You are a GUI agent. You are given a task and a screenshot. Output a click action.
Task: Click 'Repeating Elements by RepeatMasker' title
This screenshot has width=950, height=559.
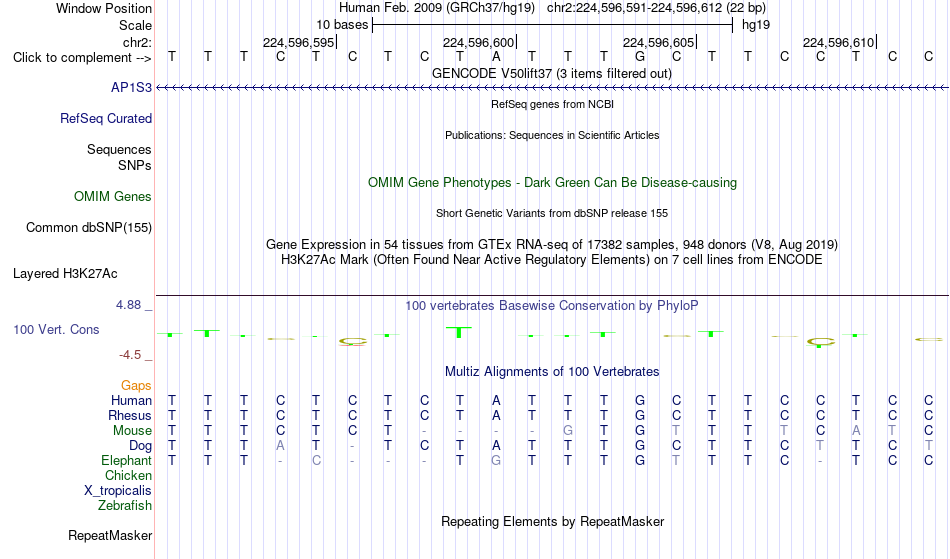click(x=552, y=522)
